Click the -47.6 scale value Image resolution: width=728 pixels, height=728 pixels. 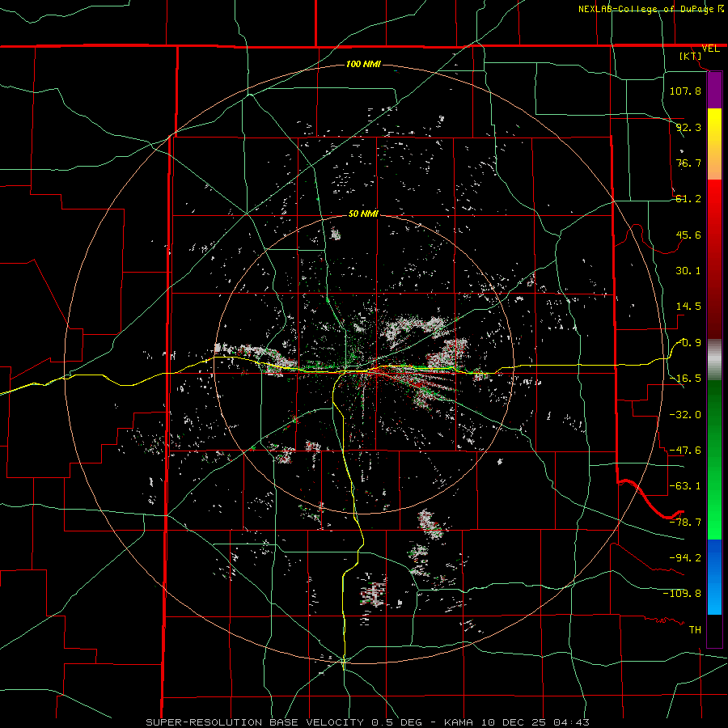(x=685, y=451)
